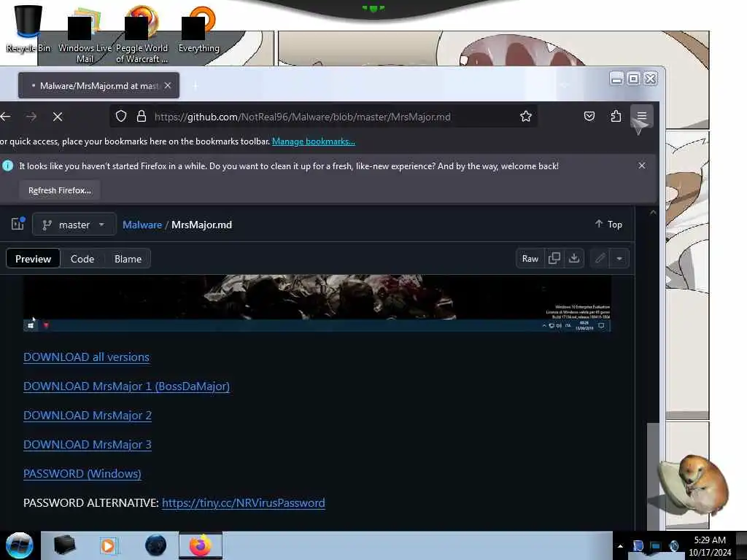Click the address bar URL field
The width and height of the screenshot is (747, 560).
tap(324, 117)
